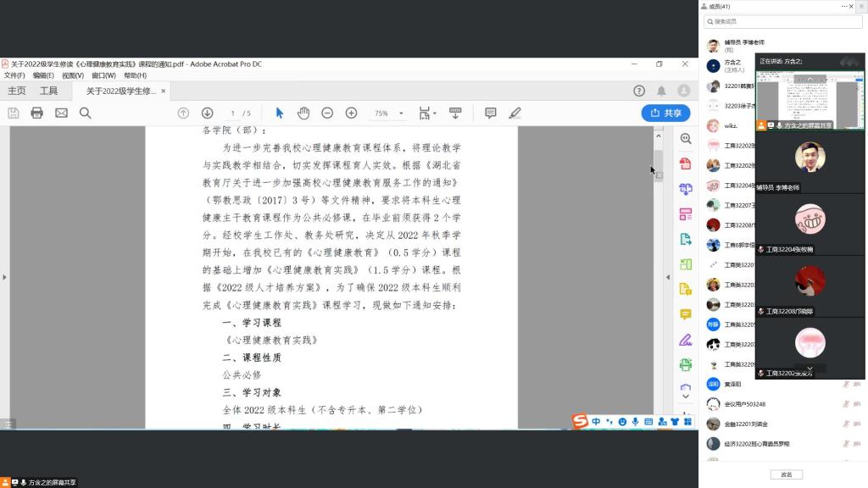This screenshot has width=868, height=488.
Task: Click the zoom out minus button
Action: pyautogui.click(x=327, y=113)
